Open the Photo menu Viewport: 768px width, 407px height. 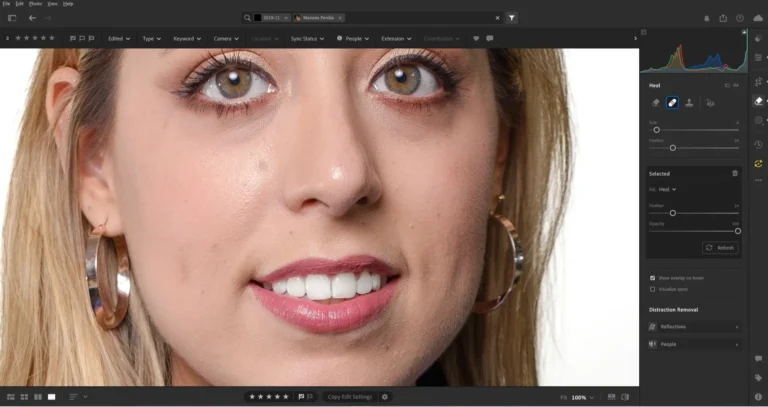pos(35,4)
